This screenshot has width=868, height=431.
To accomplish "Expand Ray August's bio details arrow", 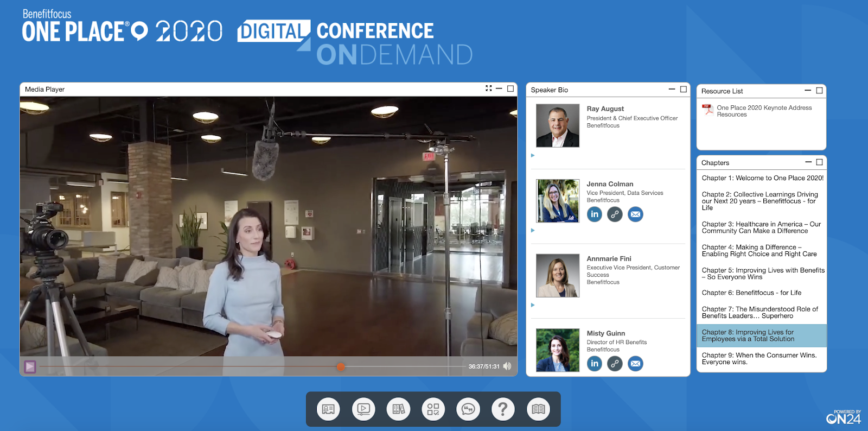I will [533, 155].
